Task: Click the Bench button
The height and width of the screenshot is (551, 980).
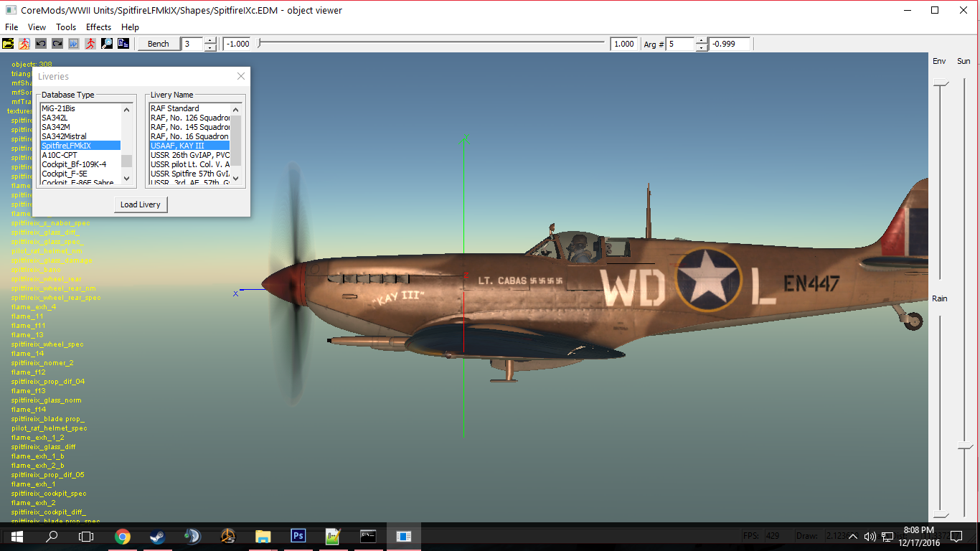Action: coord(158,44)
